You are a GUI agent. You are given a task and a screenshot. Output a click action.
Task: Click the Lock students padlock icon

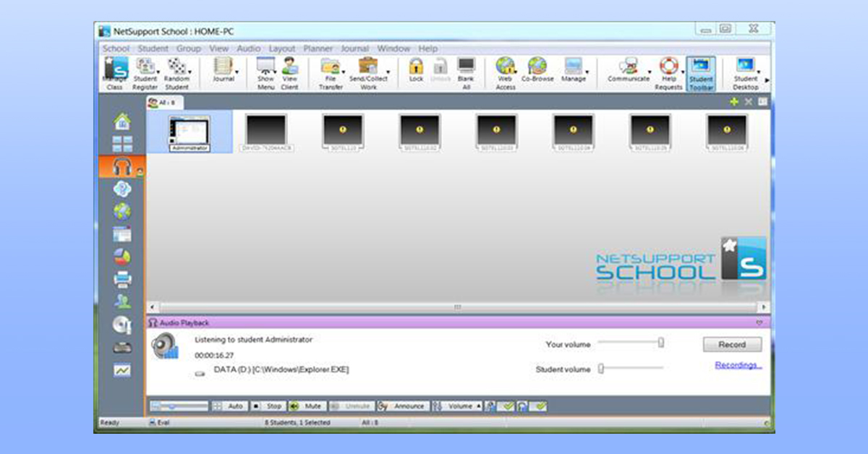click(x=416, y=67)
